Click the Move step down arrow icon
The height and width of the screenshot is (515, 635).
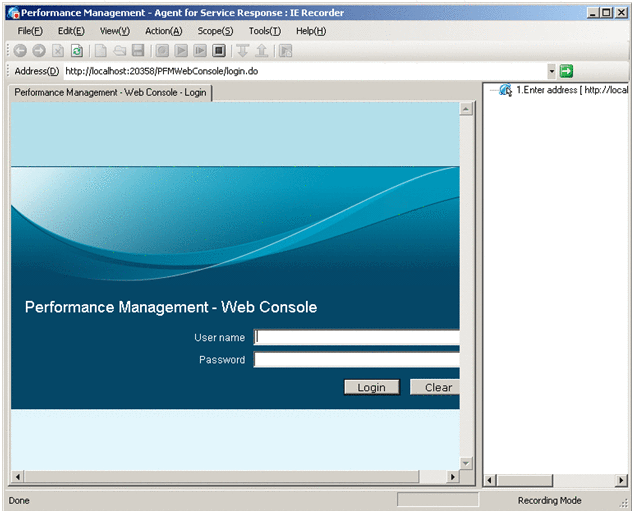(x=242, y=51)
